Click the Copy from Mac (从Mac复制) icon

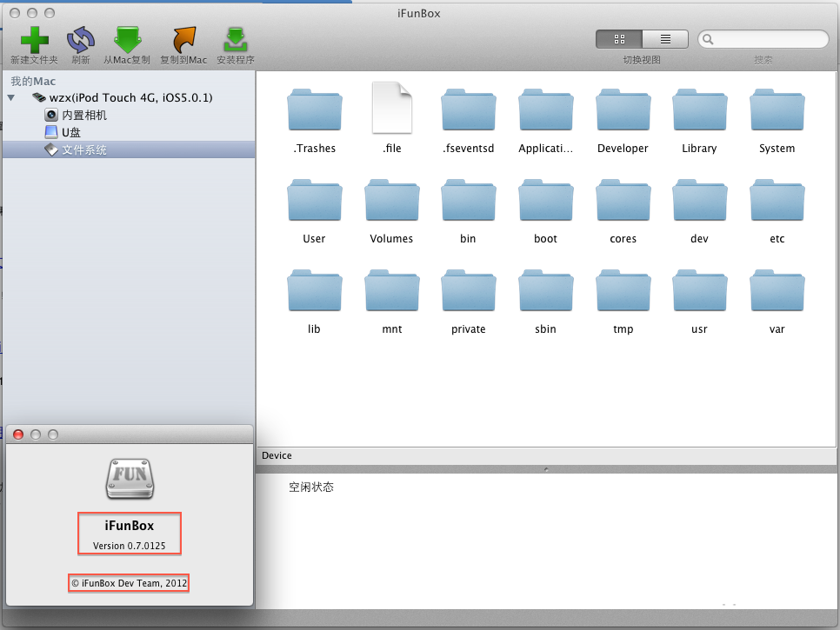pos(127,40)
